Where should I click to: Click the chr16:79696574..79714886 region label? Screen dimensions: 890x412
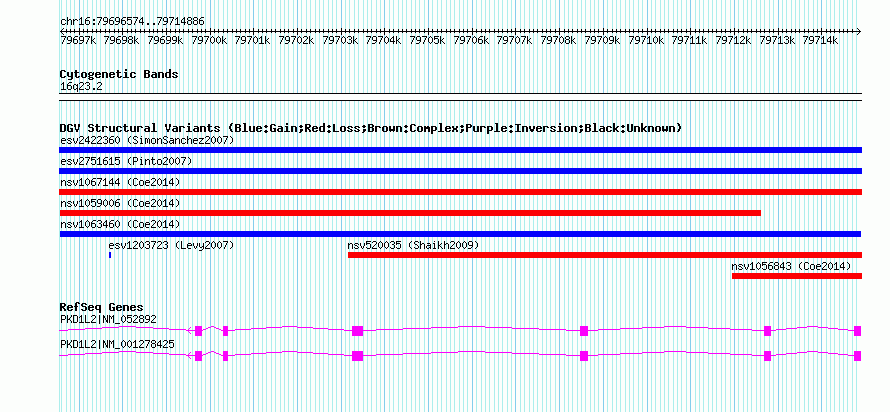point(132,22)
